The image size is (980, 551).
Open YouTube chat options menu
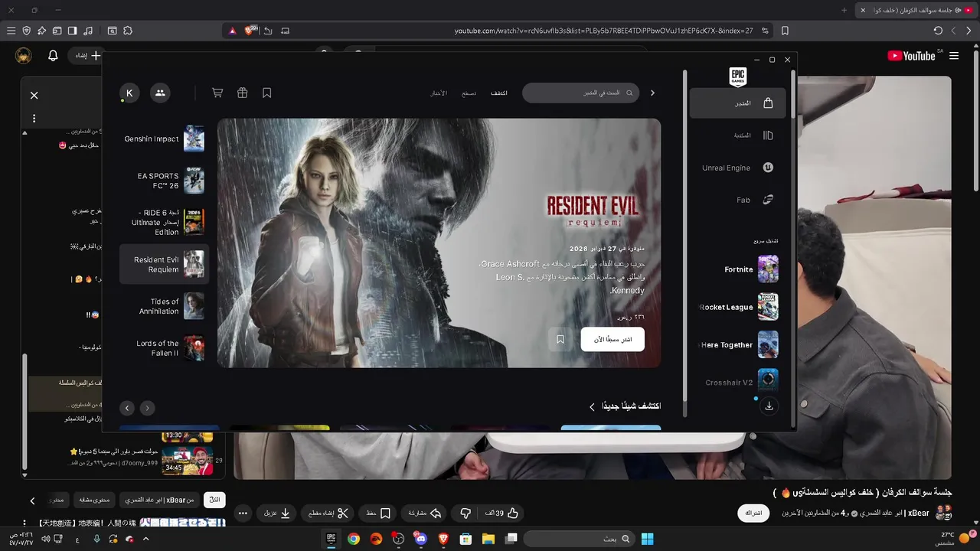pyautogui.click(x=34, y=119)
